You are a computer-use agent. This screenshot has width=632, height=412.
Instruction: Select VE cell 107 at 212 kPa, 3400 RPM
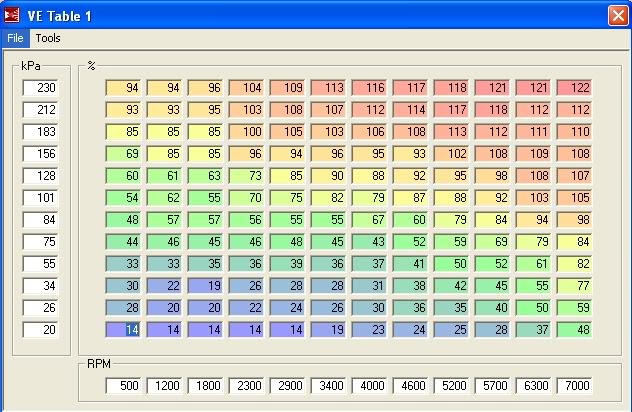pos(328,110)
